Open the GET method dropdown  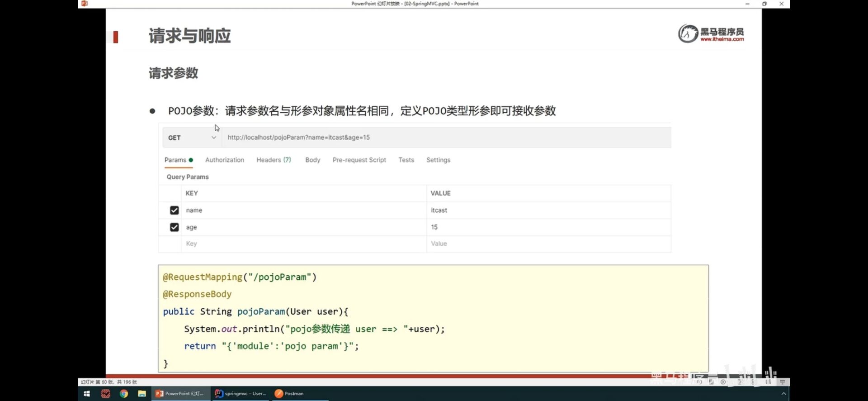192,138
